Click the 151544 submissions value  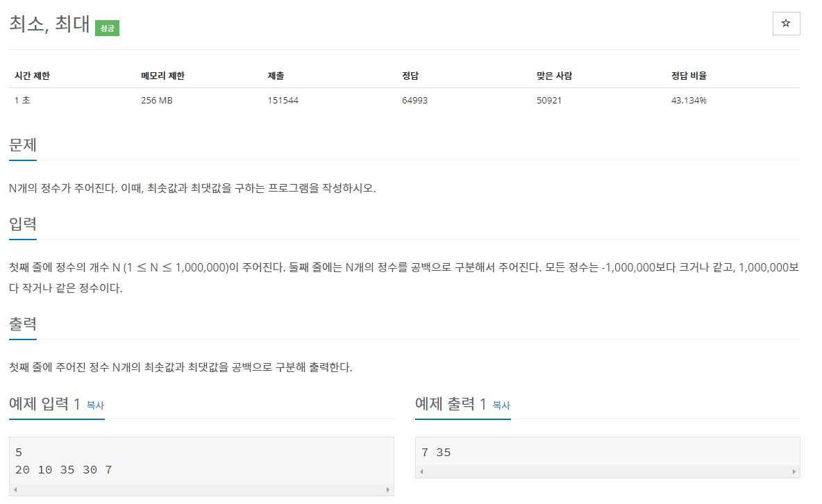283,100
